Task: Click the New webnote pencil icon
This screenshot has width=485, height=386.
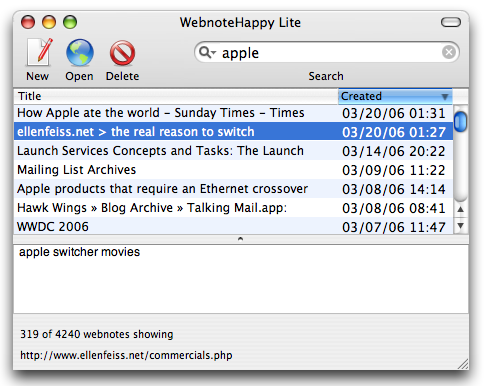Action: coord(39,52)
